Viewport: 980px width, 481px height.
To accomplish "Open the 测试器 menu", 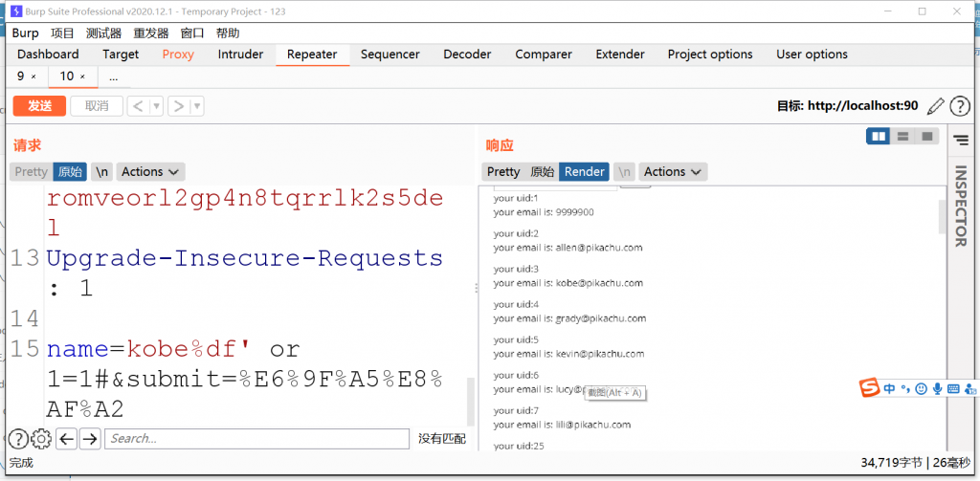I will (x=103, y=33).
